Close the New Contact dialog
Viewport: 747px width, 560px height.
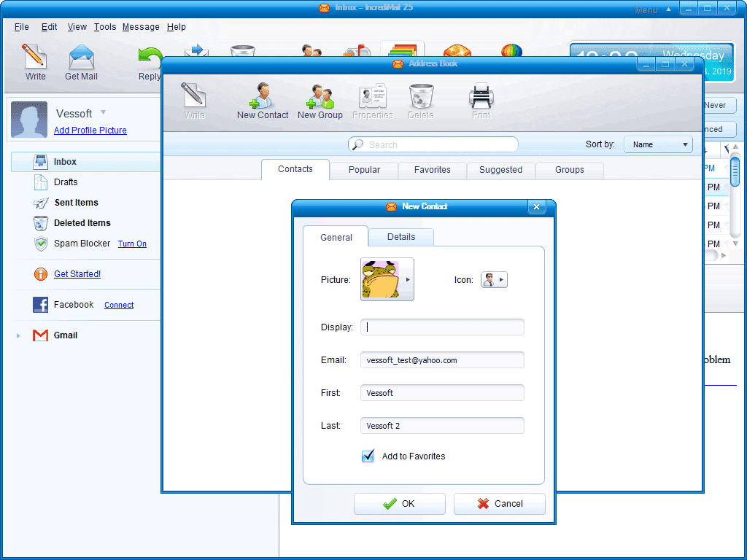(536, 206)
